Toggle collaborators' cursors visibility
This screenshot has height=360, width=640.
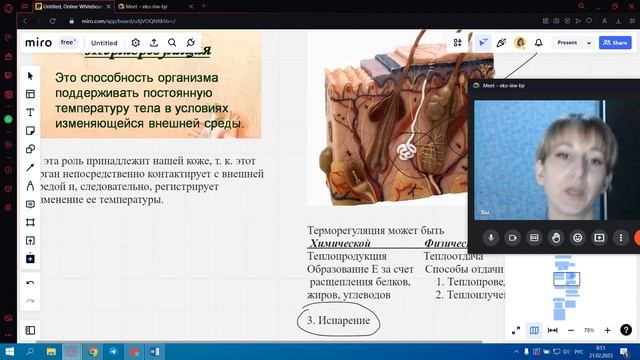[483, 42]
